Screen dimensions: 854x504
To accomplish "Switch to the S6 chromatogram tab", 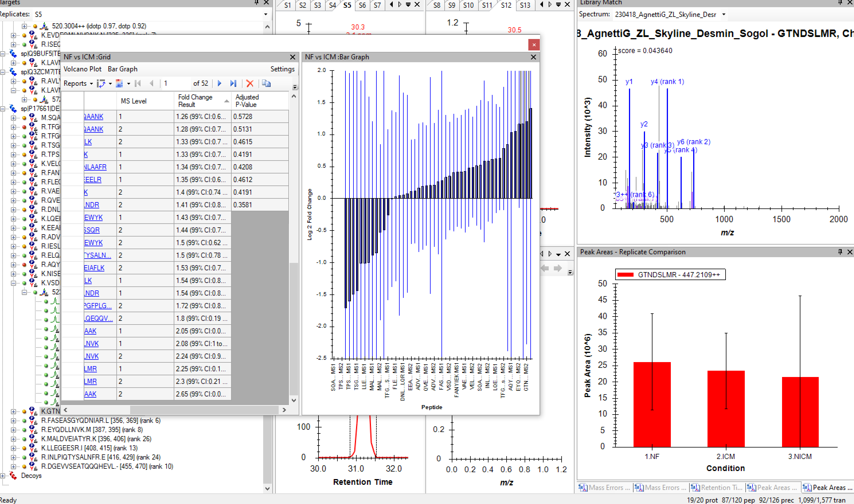I will [362, 5].
